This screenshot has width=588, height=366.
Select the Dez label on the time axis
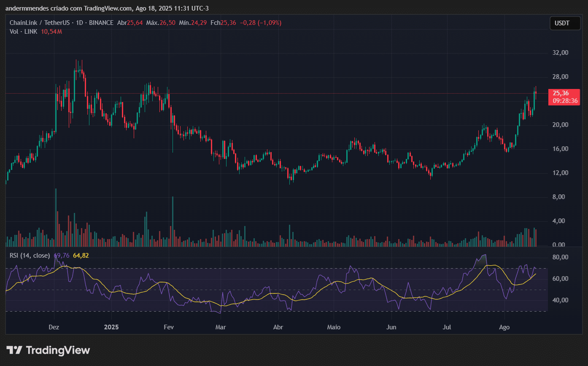(54, 327)
